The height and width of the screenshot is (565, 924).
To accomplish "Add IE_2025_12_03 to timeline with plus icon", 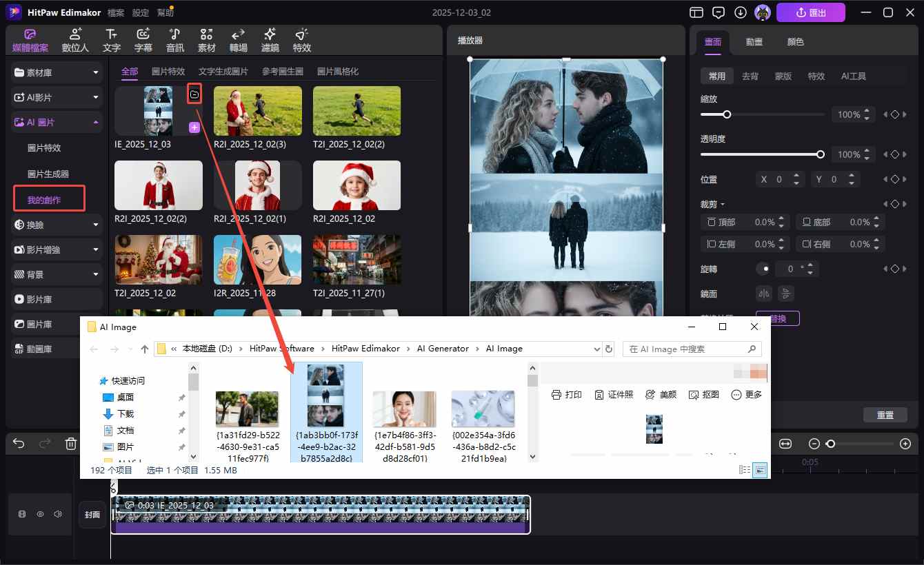I will 194,127.
